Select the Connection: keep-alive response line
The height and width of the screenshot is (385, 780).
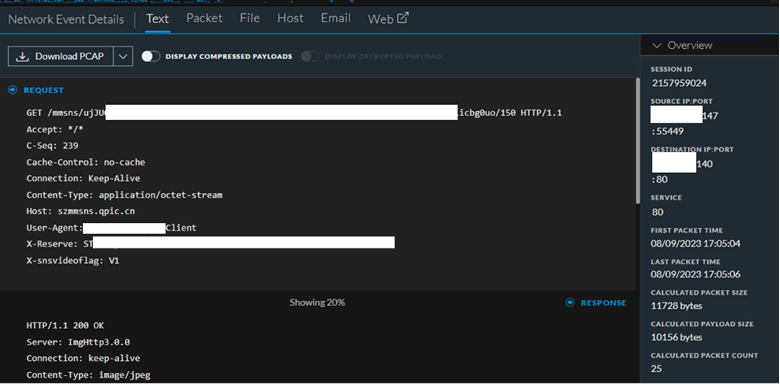(x=83, y=359)
